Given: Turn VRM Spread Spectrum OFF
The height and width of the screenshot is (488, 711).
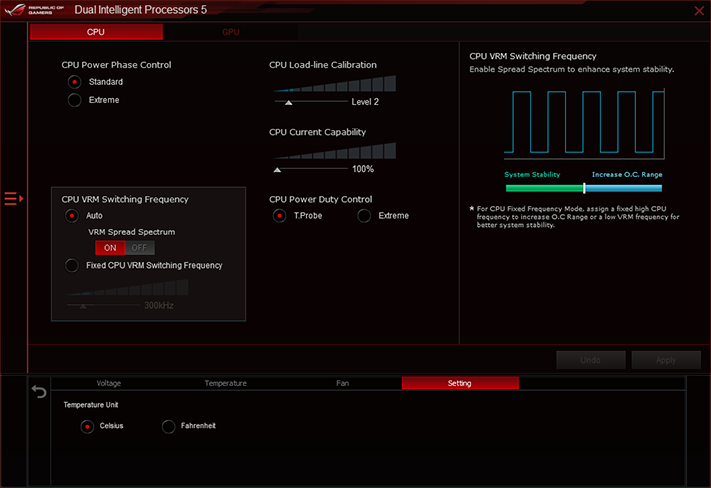Looking at the screenshot, I should pyautogui.click(x=140, y=248).
